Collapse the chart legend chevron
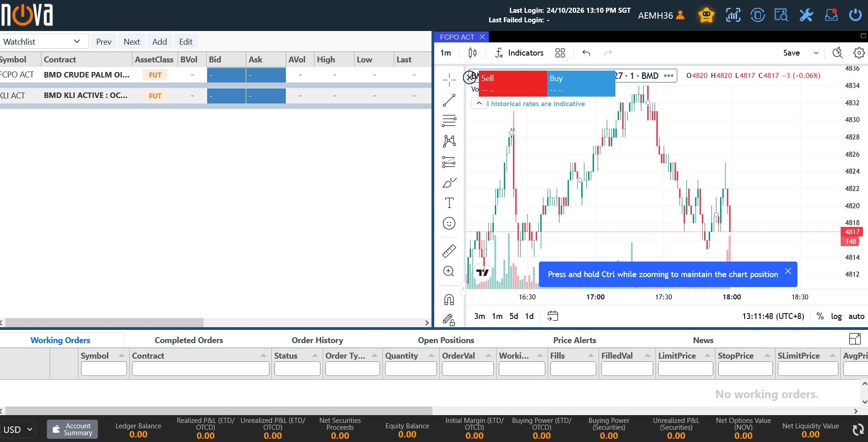Screen dimensions: 868x442 coord(479,103)
